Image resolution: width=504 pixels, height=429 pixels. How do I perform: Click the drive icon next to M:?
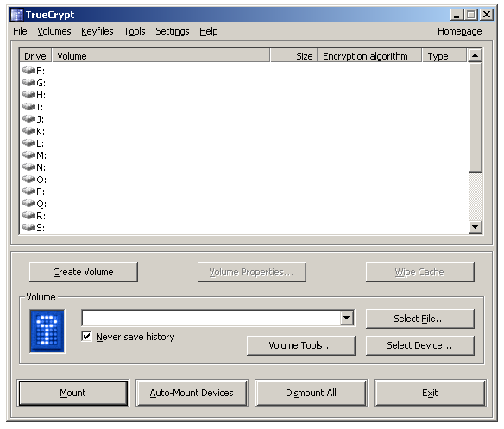point(28,155)
